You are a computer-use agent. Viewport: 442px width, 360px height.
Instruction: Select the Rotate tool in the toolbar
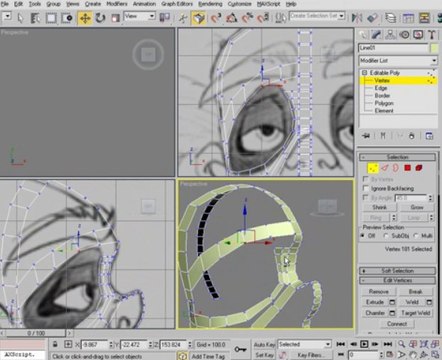(x=100, y=18)
